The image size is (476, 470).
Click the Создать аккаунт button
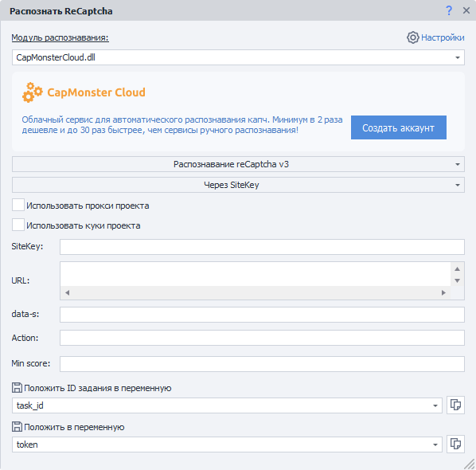(399, 127)
